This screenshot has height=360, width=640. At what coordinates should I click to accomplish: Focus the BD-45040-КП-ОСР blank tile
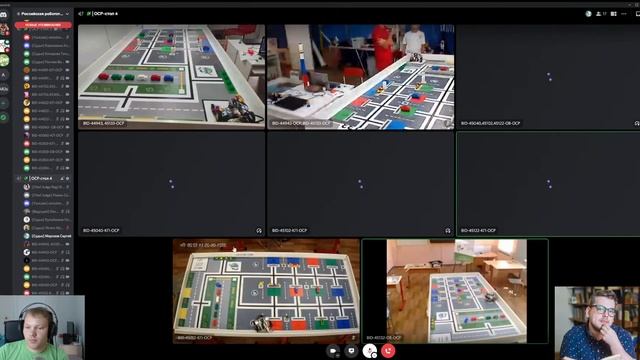[x=171, y=184]
